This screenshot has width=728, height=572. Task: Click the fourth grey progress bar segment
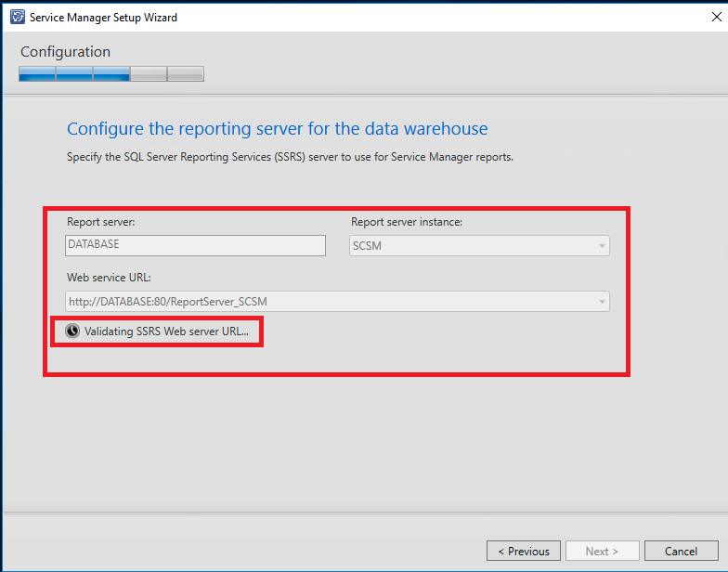click(149, 74)
